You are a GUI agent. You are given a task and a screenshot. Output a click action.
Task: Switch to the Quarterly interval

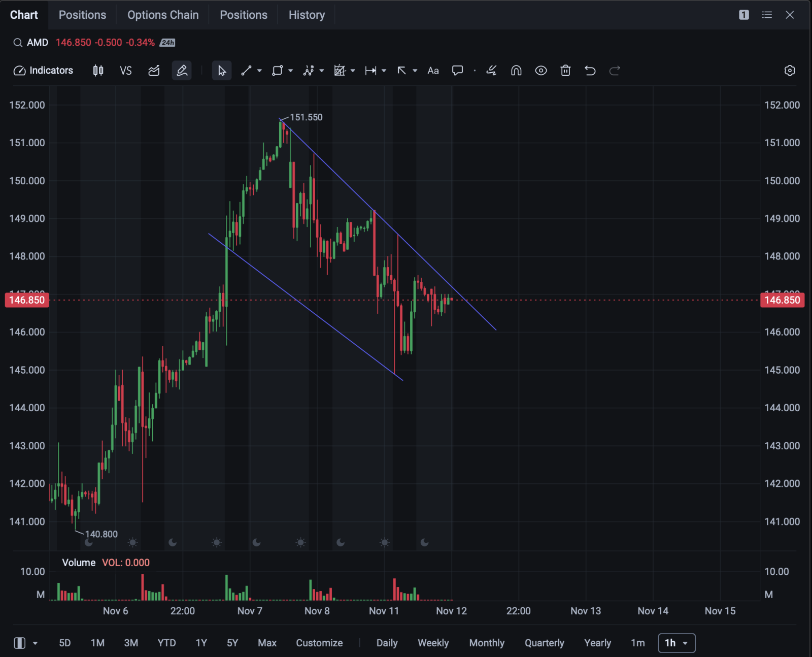click(544, 643)
